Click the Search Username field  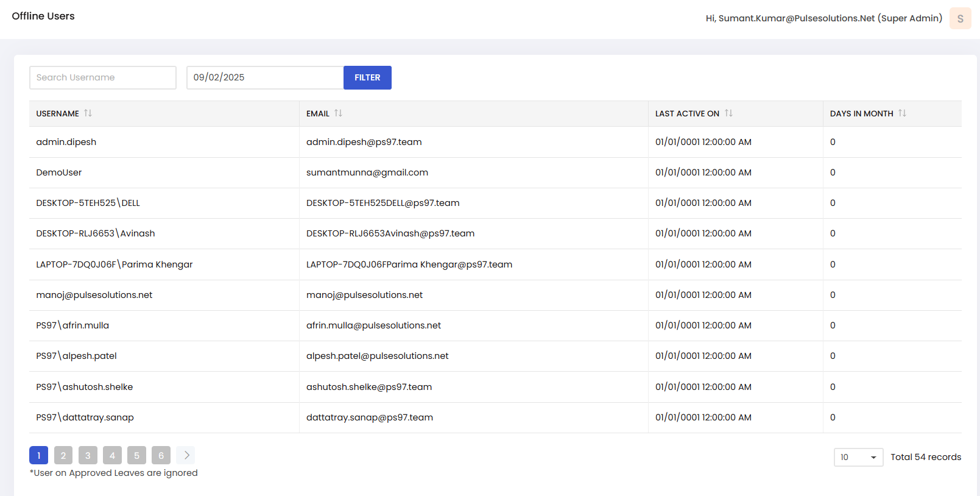tap(103, 77)
